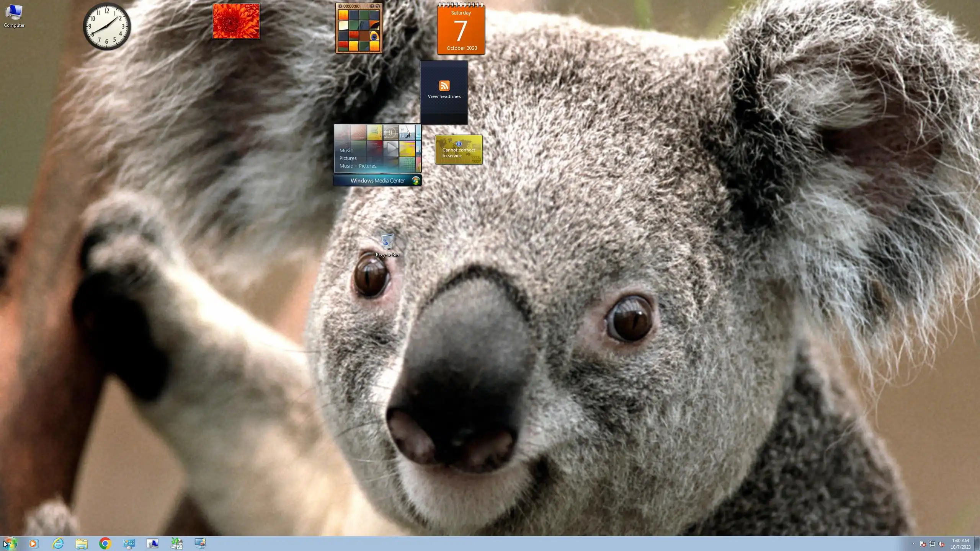Select Music in Media Center gadget

pos(346,150)
